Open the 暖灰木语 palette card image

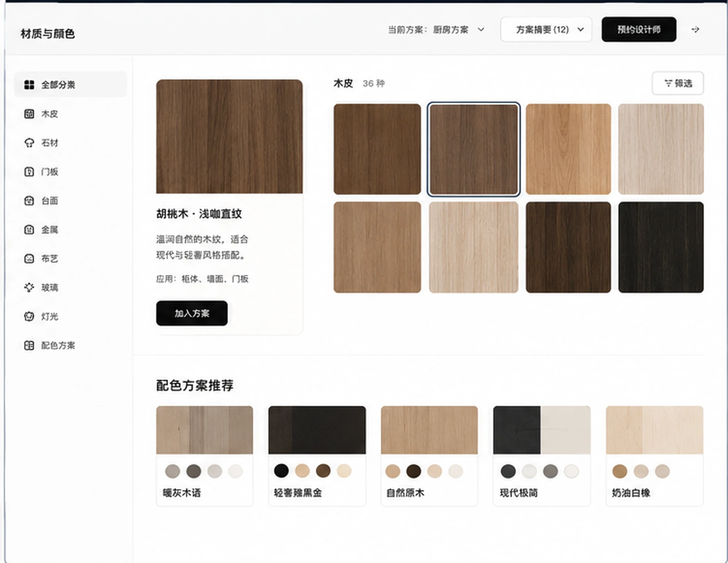pyautogui.click(x=205, y=430)
